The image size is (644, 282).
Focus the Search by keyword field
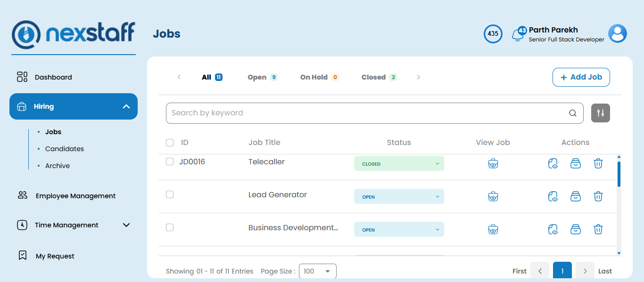pos(375,113)
